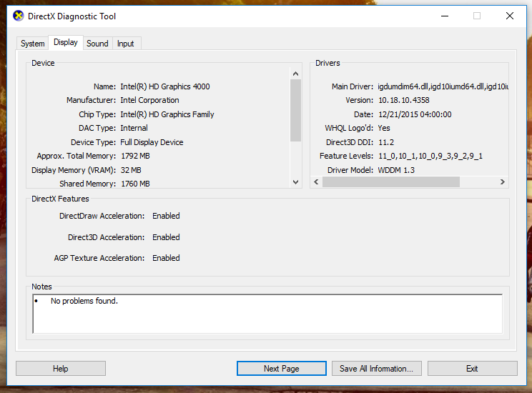
Task: Click the Help button
Action: coord(60,368)
